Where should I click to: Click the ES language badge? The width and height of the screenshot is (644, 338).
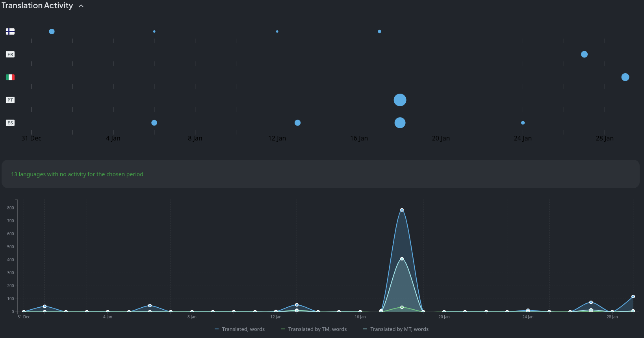pos(10,123)
